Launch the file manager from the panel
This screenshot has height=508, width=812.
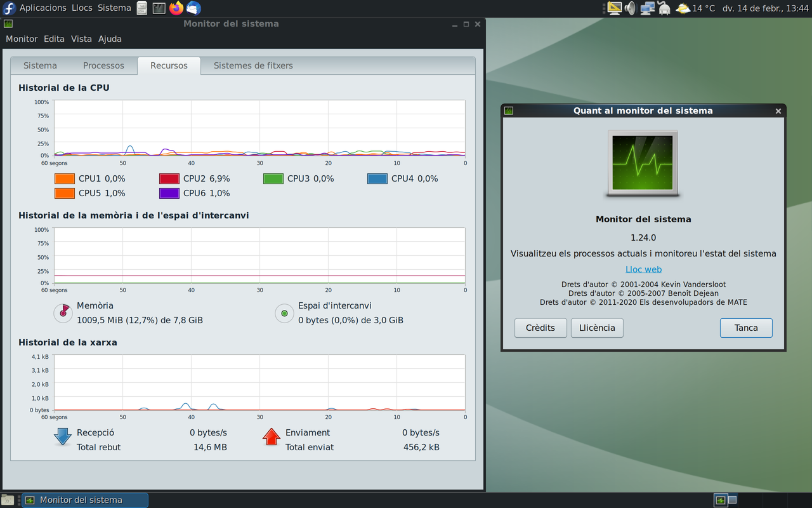pos(142,8)
